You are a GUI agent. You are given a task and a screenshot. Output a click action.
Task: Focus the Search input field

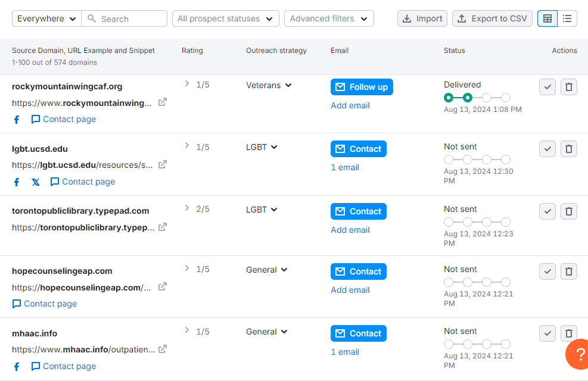[x=124, y=18]
